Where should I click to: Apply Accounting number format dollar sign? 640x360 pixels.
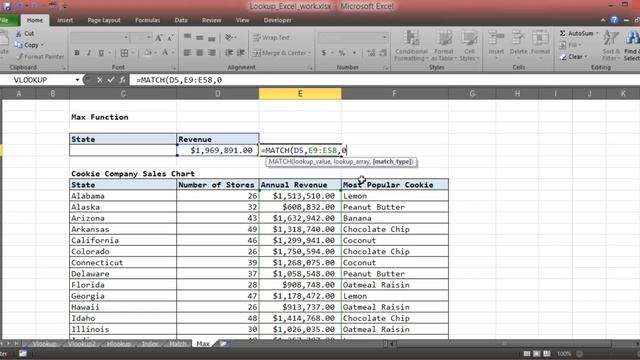[324, 53]
